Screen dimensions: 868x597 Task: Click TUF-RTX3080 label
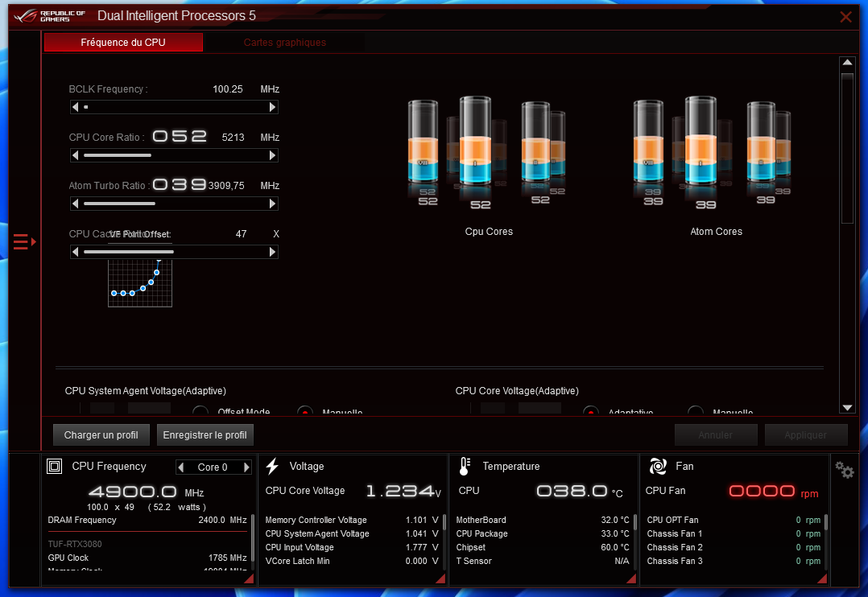click(x=75, y=544)
